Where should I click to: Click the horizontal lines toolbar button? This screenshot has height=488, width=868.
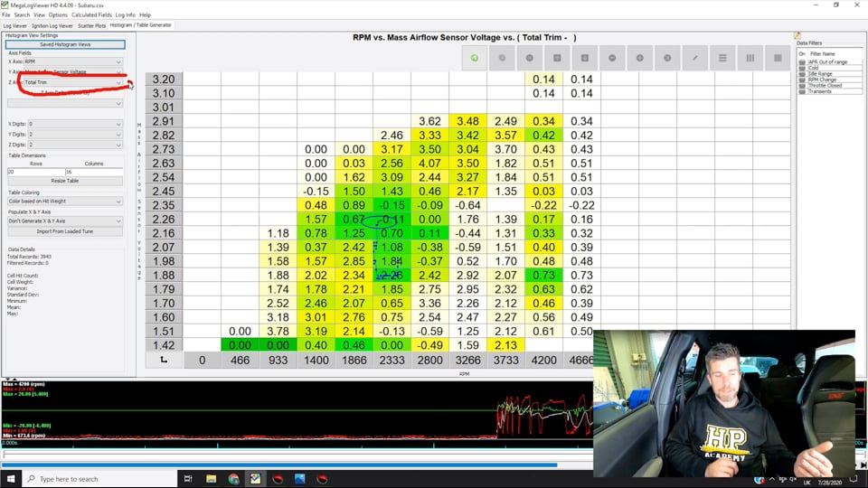[722, 58]
